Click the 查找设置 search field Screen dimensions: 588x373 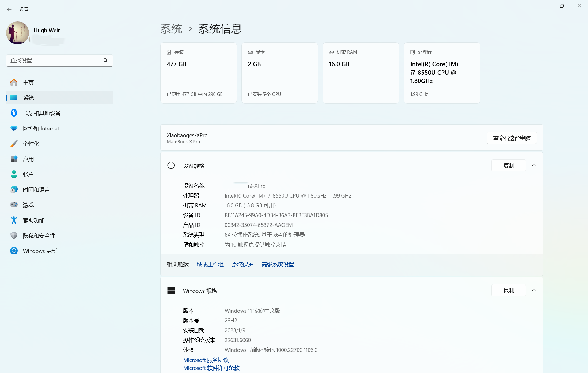55,60
